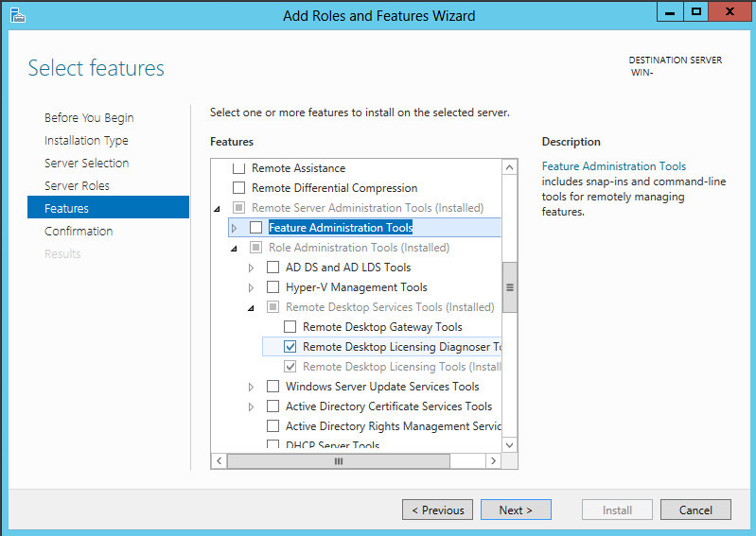Enable the Remote Desktop Gateway Tools checkbox
756x536 pixels.
pos(290,327)
